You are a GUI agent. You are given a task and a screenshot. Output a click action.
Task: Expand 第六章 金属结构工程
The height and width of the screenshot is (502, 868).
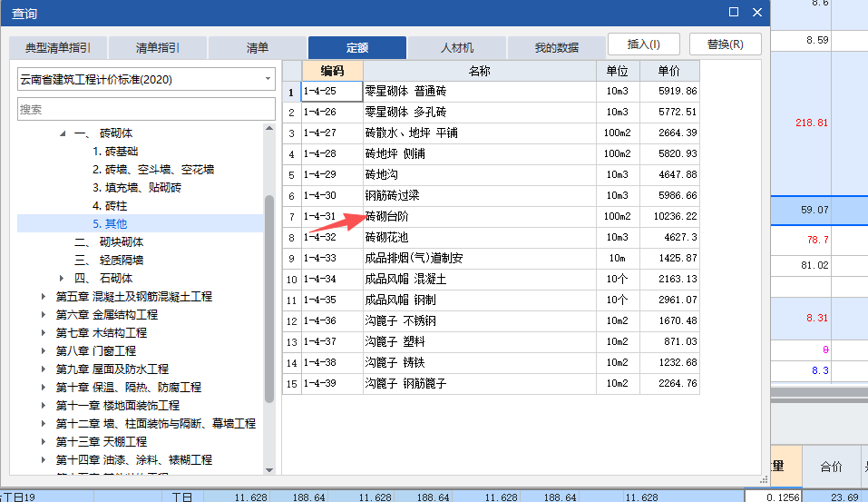[x=44, y=315]
